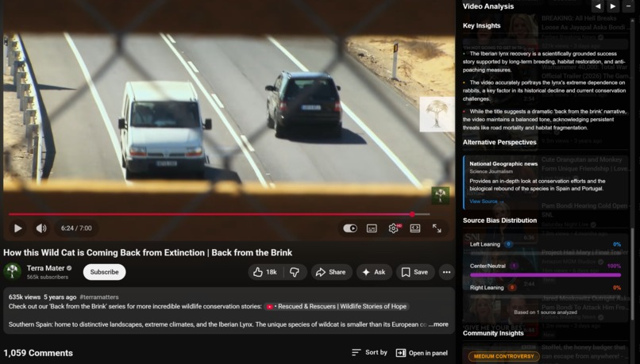Play the video

[18, 228]
